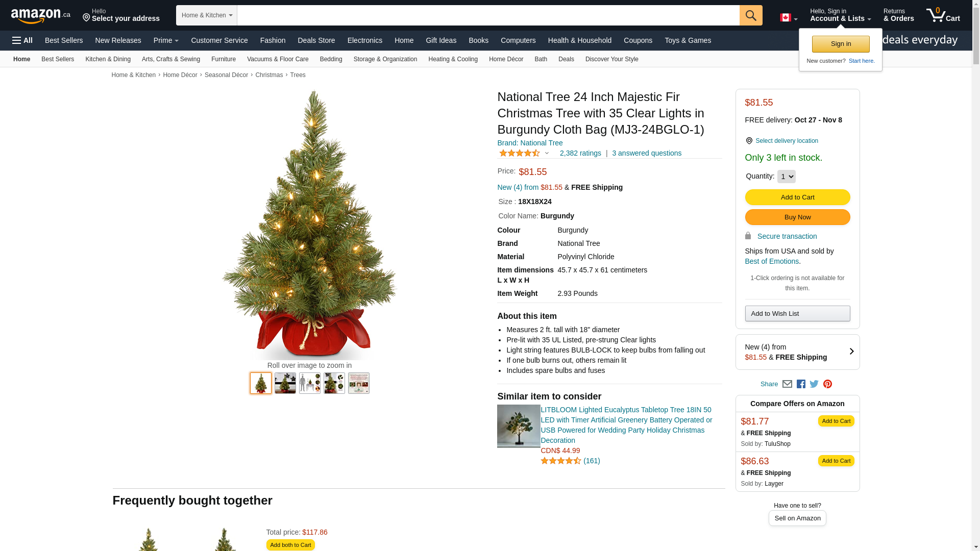Click into the search text field
Screen dimensions: 980x551
tap(488, 15)
